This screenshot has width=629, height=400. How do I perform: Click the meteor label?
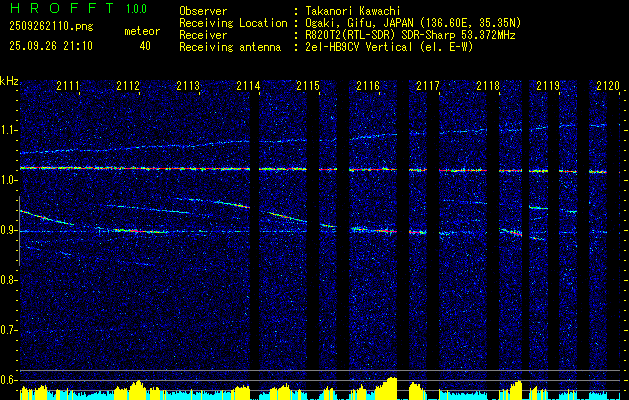click(x=142, y=31)
